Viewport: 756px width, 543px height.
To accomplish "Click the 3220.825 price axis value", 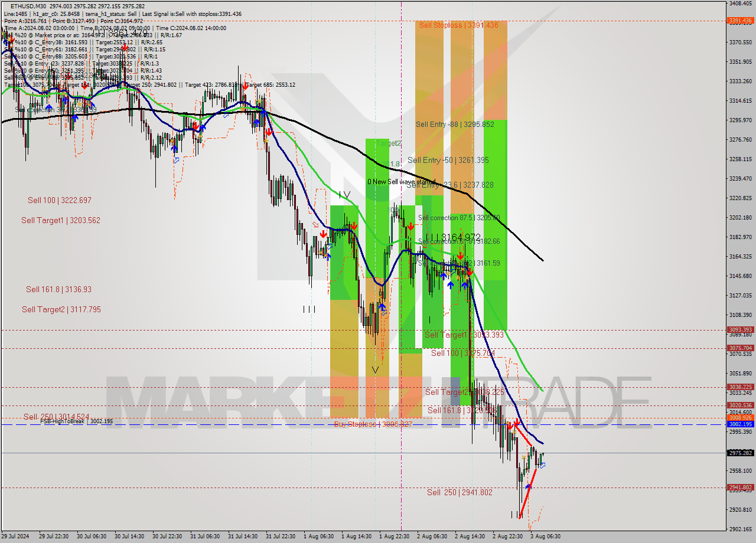I will (x=740, y=198).
